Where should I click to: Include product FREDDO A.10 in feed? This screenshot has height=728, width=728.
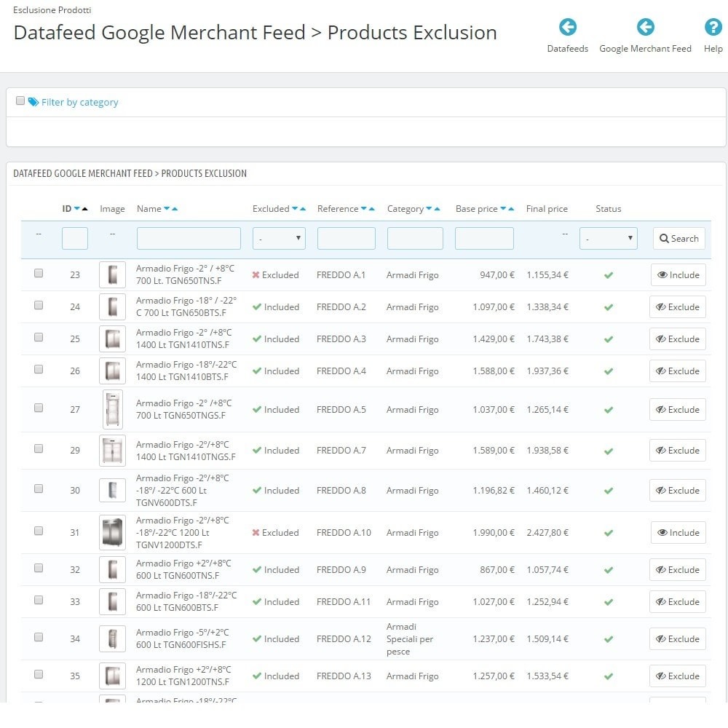(678, 533)
